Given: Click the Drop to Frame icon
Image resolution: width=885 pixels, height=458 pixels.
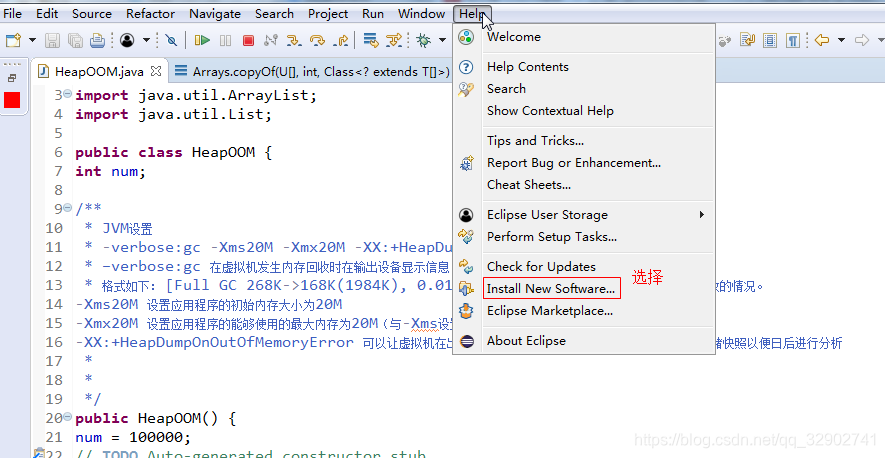Looking at the screenshot, I should click(371, 40).
